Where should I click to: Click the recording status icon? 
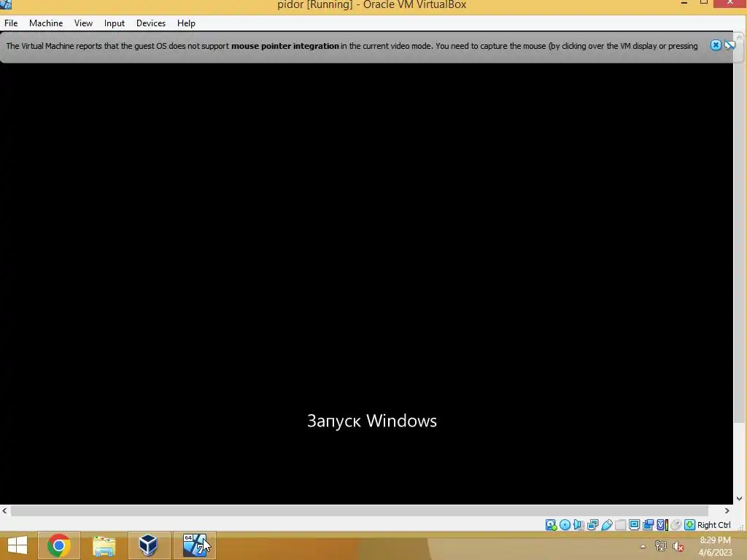point(648,525)
